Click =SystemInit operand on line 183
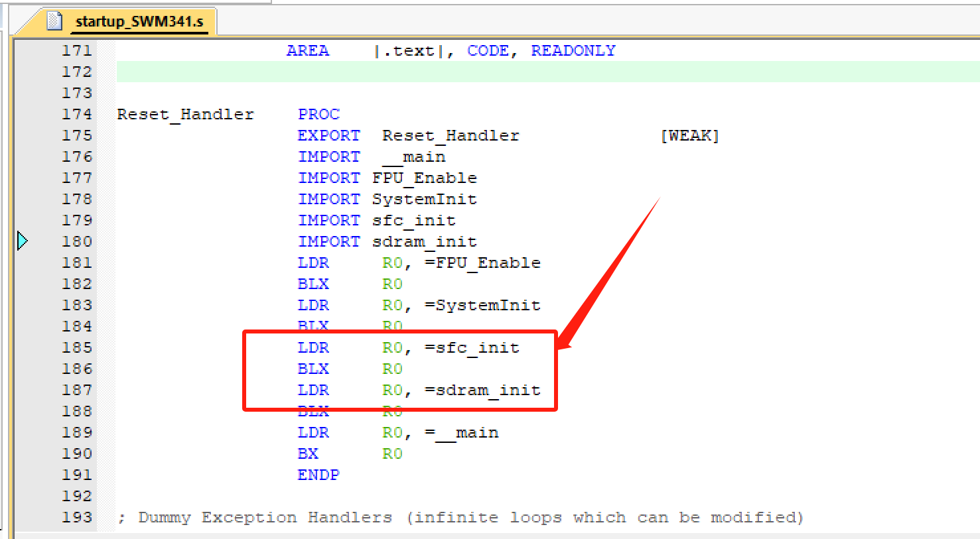This screenshot has height=539, width=980. click(483, 306)
